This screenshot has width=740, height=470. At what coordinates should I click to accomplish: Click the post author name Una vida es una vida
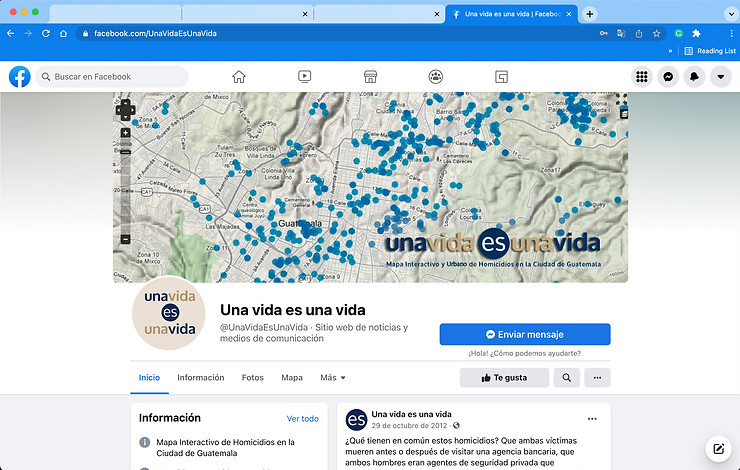[x=411, y=414]
